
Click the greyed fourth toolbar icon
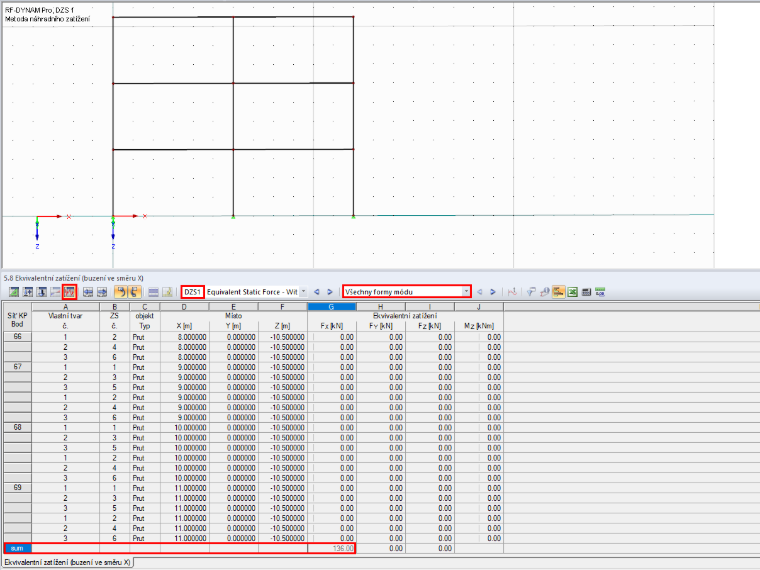(55, 292)
